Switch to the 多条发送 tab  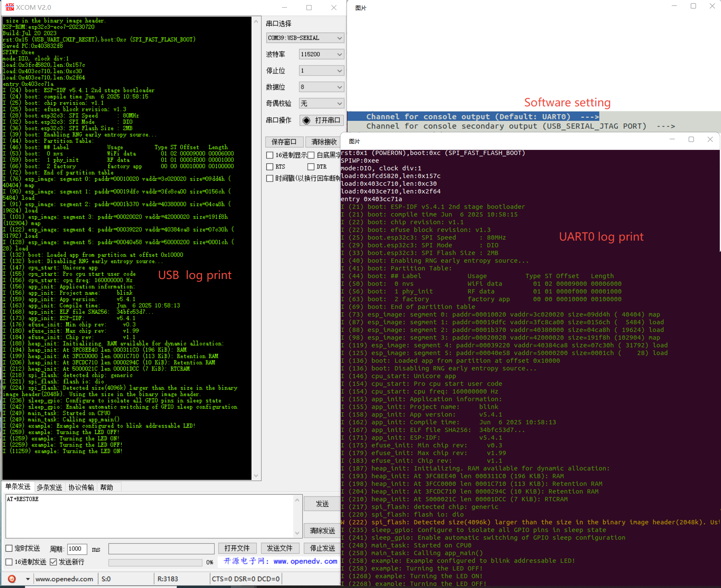(x=49, y=488)
